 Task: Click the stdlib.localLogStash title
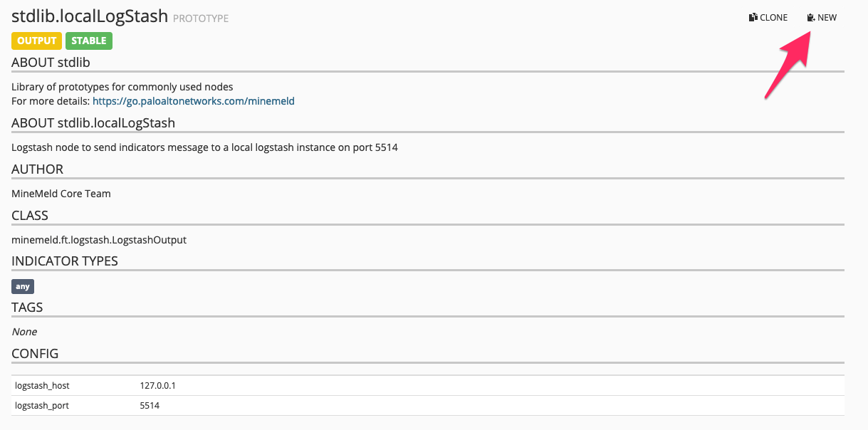point(90,16)
